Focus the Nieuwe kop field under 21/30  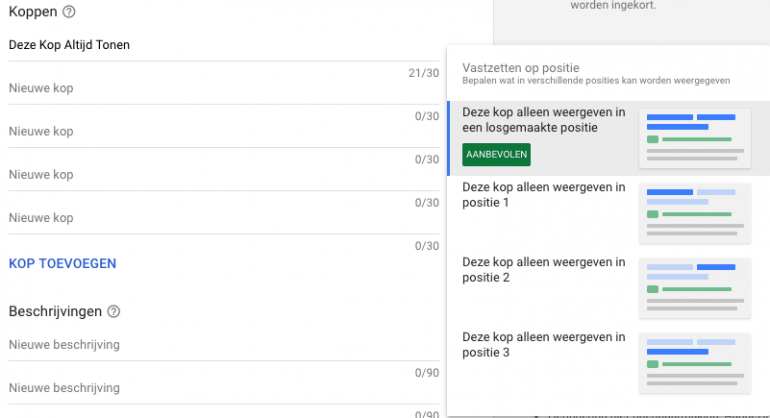(224, 88)
